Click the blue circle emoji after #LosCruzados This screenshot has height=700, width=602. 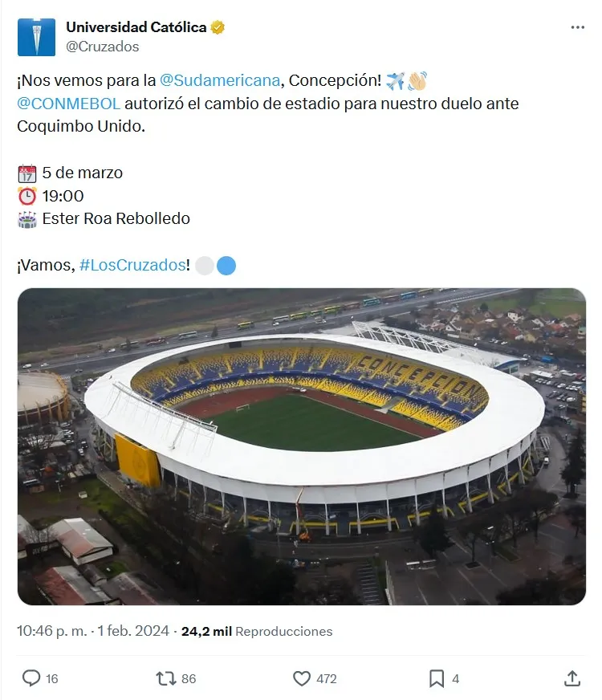(x=226, y=266)
